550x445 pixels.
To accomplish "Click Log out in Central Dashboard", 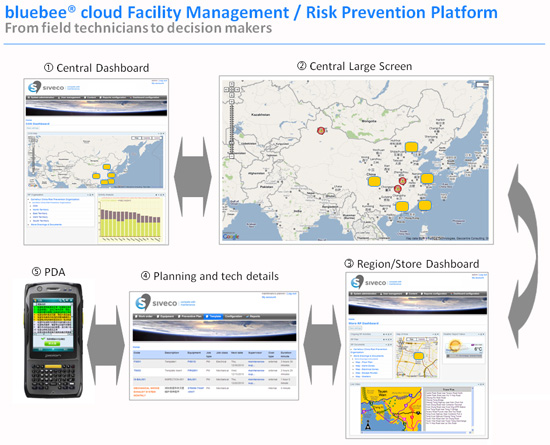I will [x=163, y=81].
